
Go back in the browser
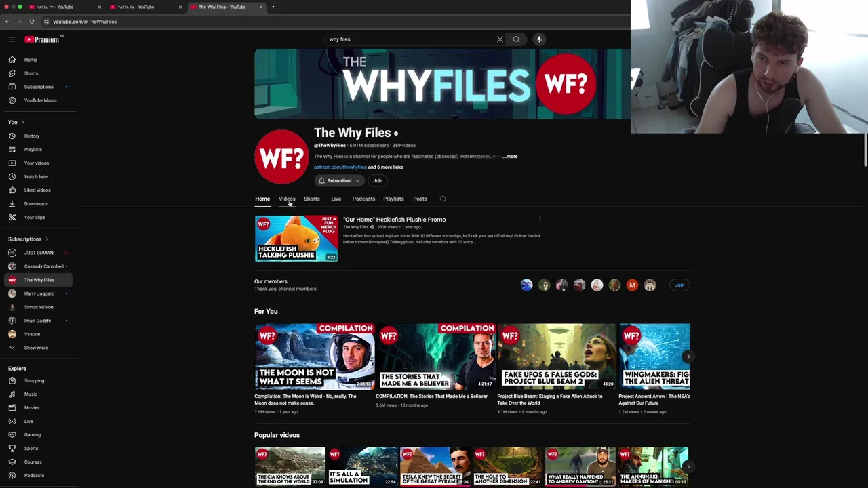point(7,22)
